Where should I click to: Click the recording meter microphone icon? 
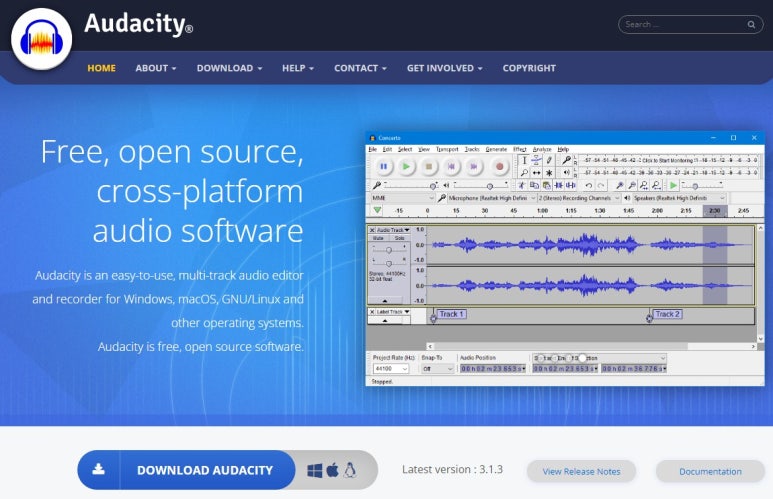[x=566, y=160]
